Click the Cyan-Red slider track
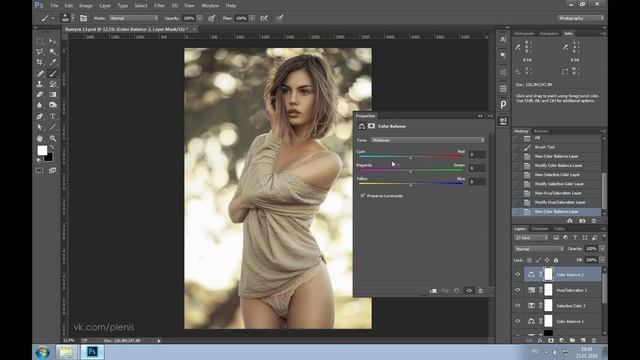The width and height of the screenshot is (640, 360). (411, 157)
